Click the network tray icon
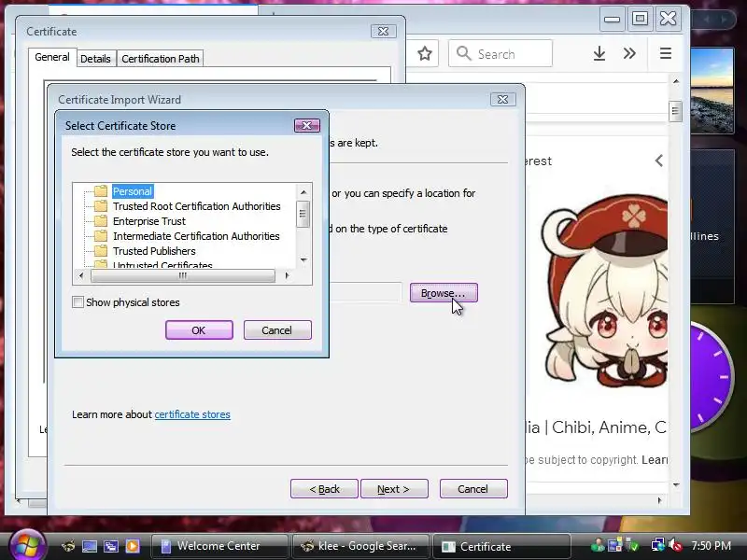The height and width of the screenshot is (560, 747). [658, 545]
